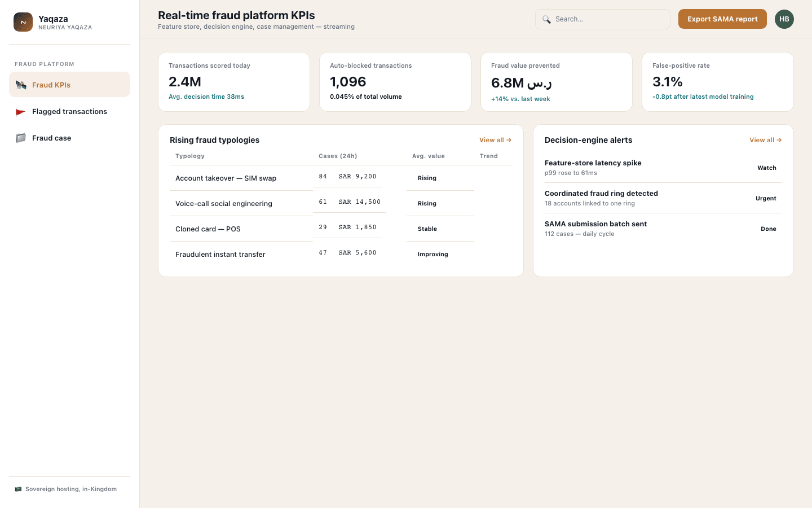Open the Fraud case section

[x=70, y=138]
